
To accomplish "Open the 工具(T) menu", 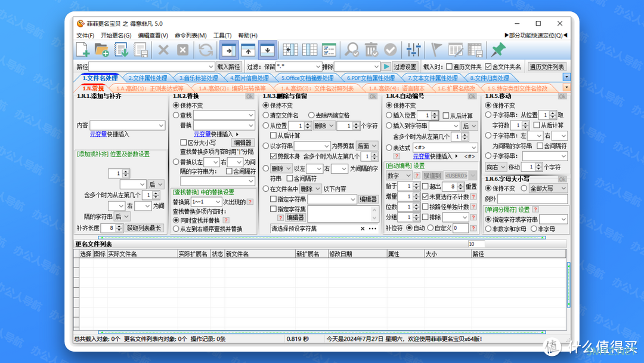I will click(x=222, y=35).
